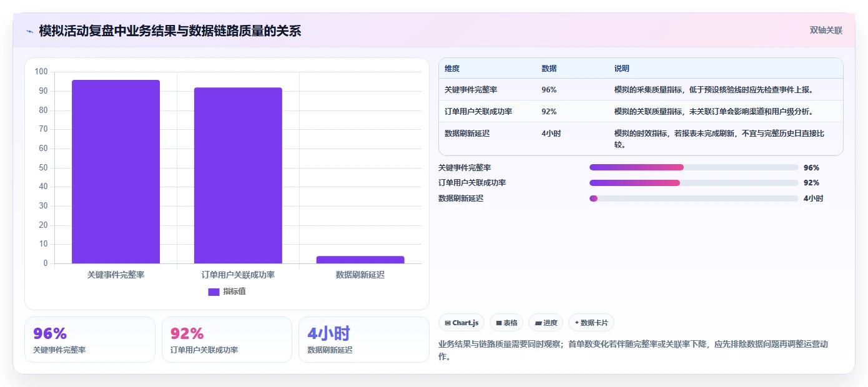
Task: Click the 维度 table column header
Action: (x=452, y=69)
